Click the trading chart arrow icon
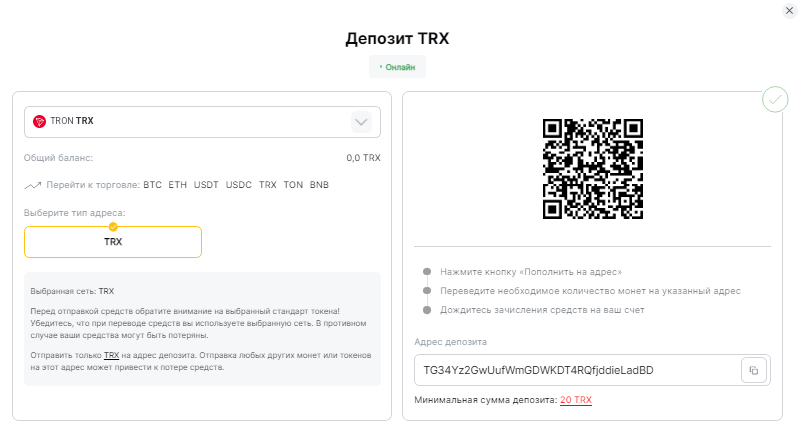Image resolution: width=799 pixels, height=436 pixels. (x=33, y=185)
